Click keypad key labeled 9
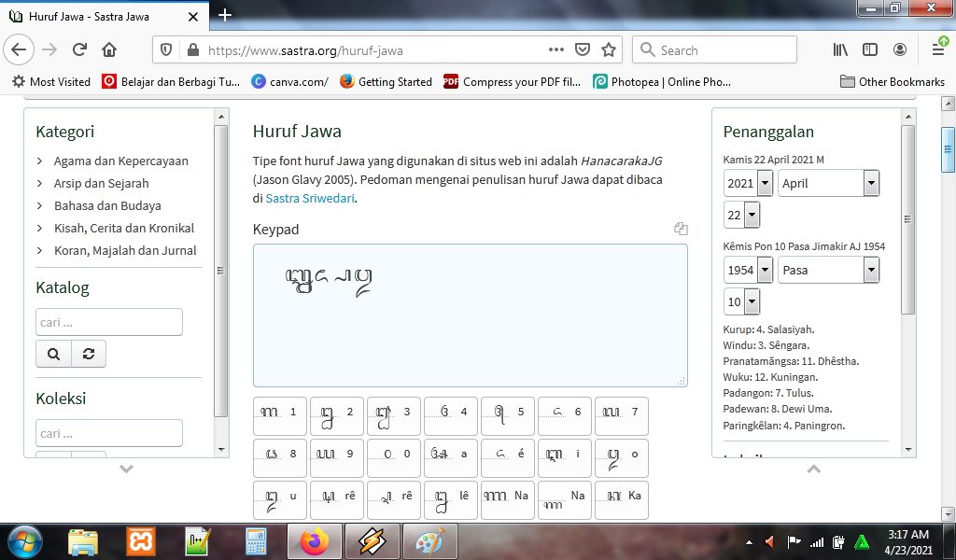956x560 pixels. coord(336,458)
